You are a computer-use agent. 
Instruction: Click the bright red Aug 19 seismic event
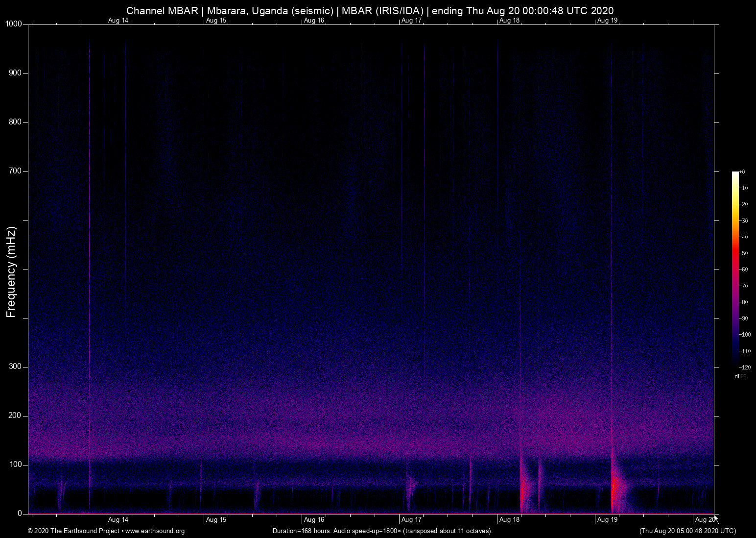pos(614,490)
